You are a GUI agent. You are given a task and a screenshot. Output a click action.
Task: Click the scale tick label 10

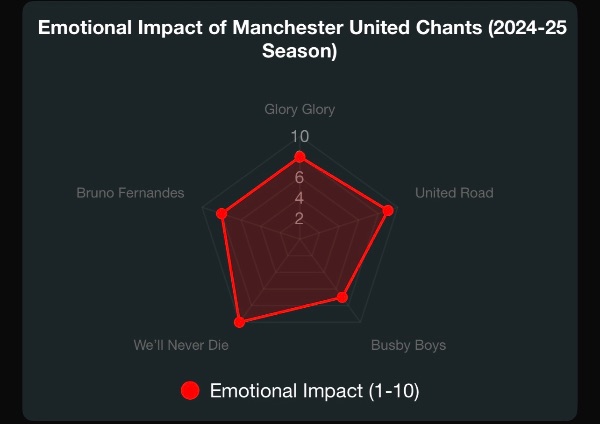click(300, 137)
